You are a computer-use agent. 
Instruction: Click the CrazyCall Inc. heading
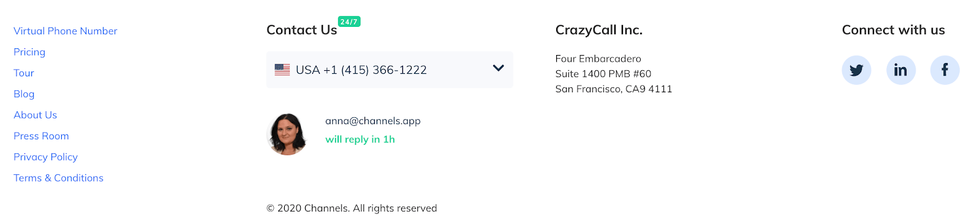tap(599, 30)
